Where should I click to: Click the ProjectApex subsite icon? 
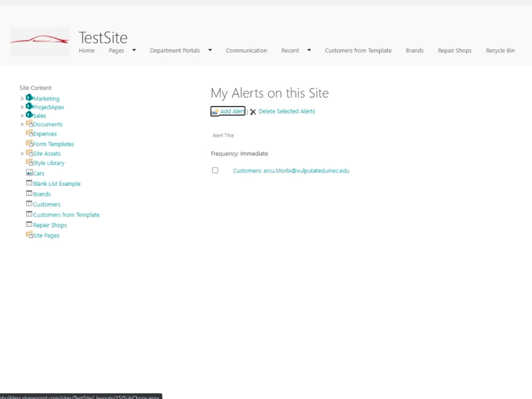pyautogui.click(x=29, y=107)
